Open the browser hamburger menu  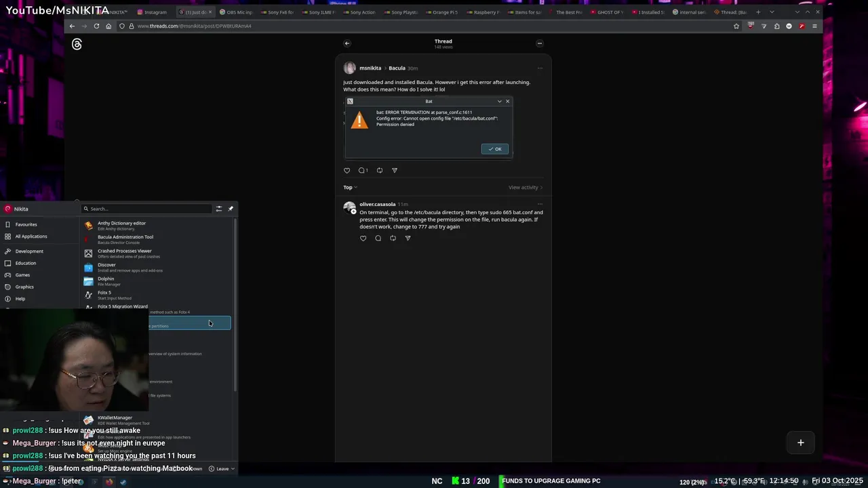click(x=814, y=26)
